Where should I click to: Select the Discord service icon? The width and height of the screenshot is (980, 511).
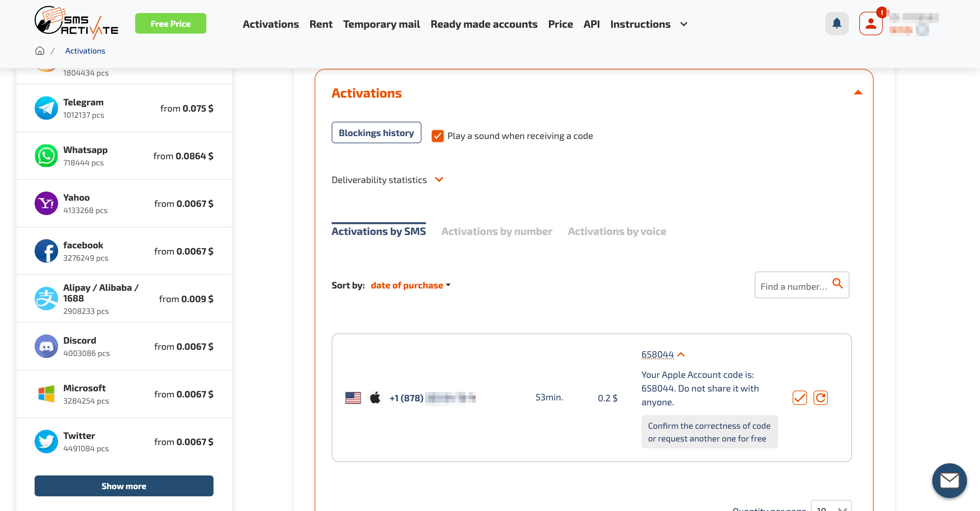(x=46, y=346)
